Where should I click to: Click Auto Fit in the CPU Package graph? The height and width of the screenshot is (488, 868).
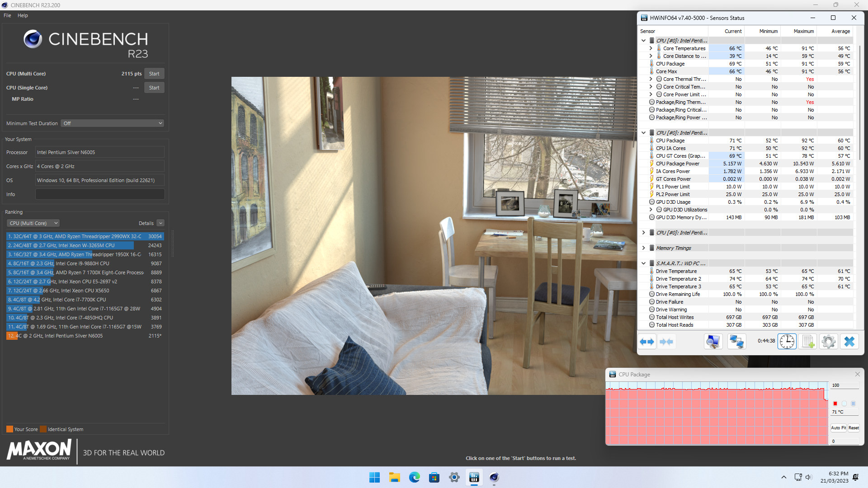point(838,428)
